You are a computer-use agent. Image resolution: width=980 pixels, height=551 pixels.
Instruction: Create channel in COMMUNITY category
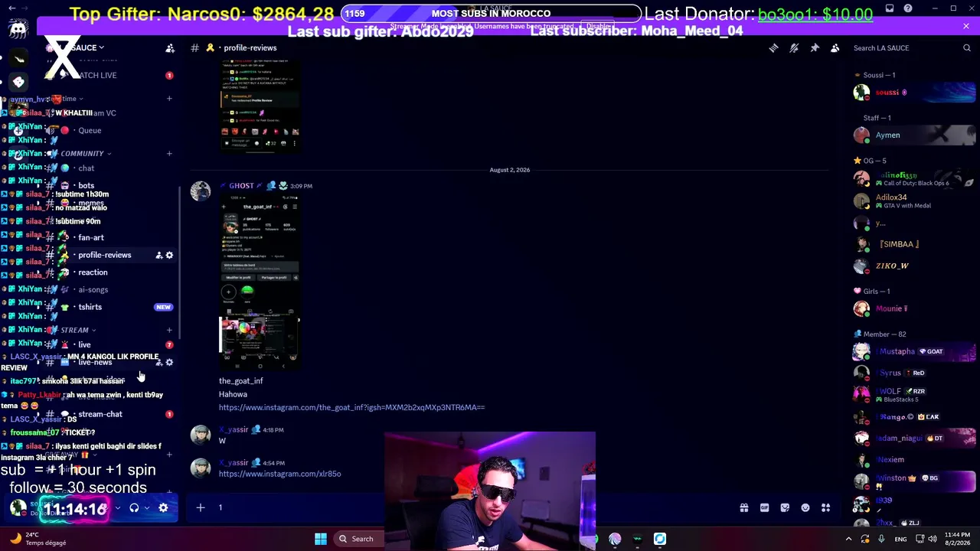pos(169,154)
